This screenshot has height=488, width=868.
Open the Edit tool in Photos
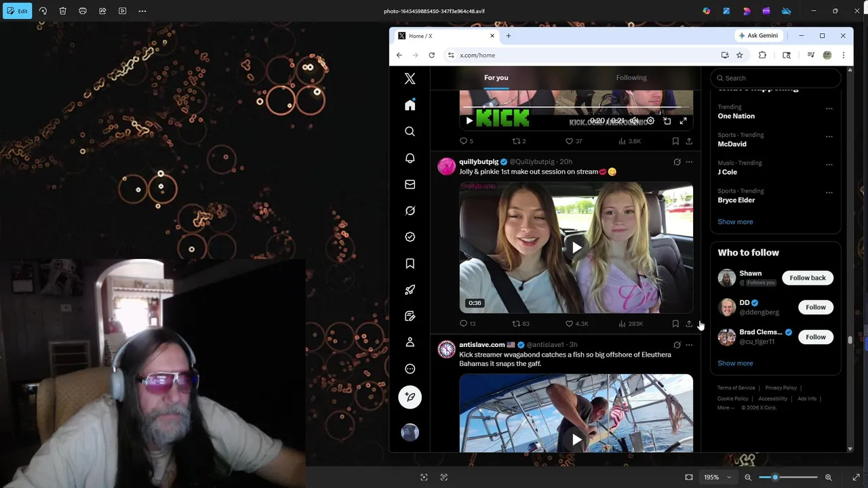[17, 11]
